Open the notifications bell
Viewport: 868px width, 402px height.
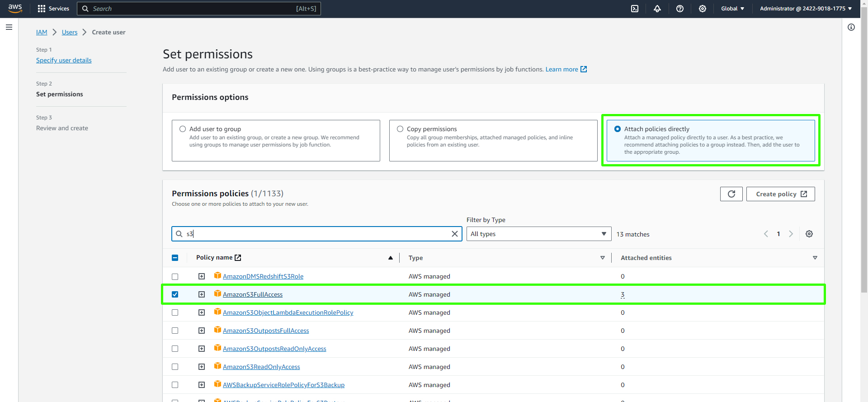[x=657, y=9]
